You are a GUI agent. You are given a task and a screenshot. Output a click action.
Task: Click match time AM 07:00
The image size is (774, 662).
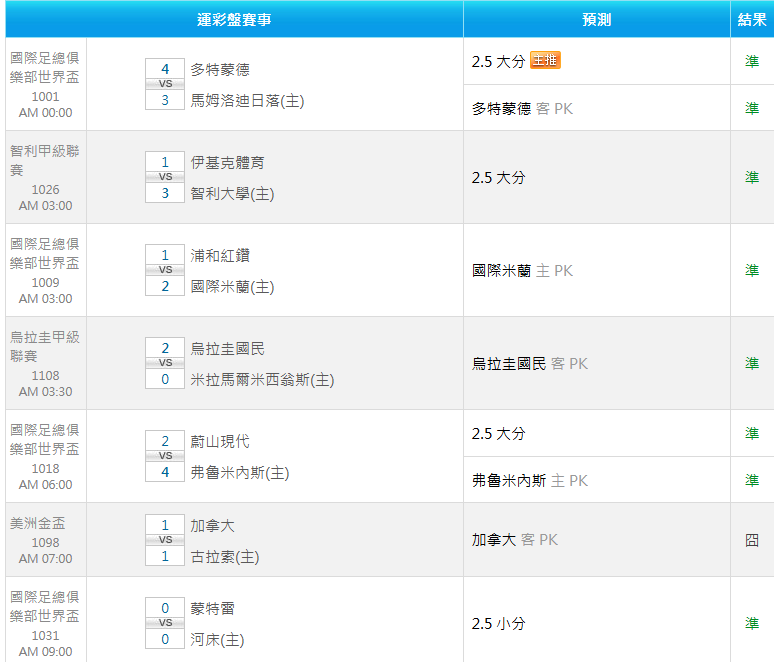[45, 559]
